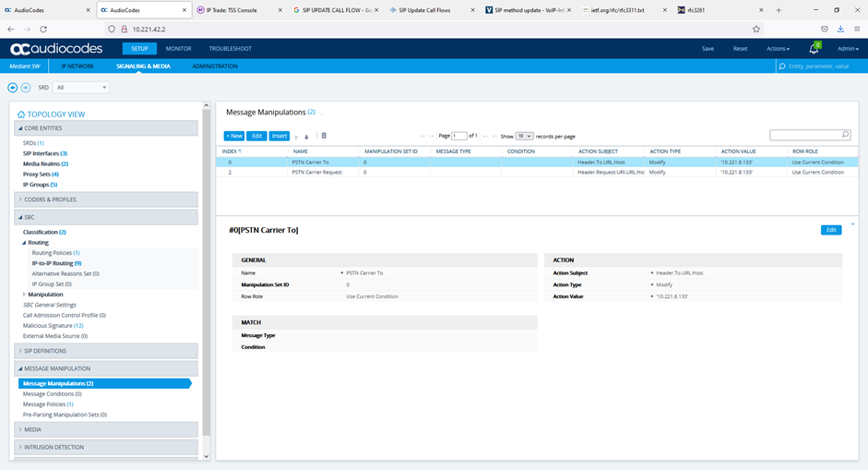Screen dimensions: 868x470
Task: Open the Admin user dropdown
Action: pos(848,49)
